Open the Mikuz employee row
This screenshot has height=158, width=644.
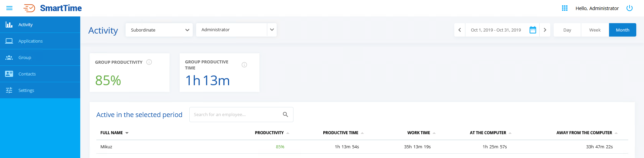[x=106, y=147]
